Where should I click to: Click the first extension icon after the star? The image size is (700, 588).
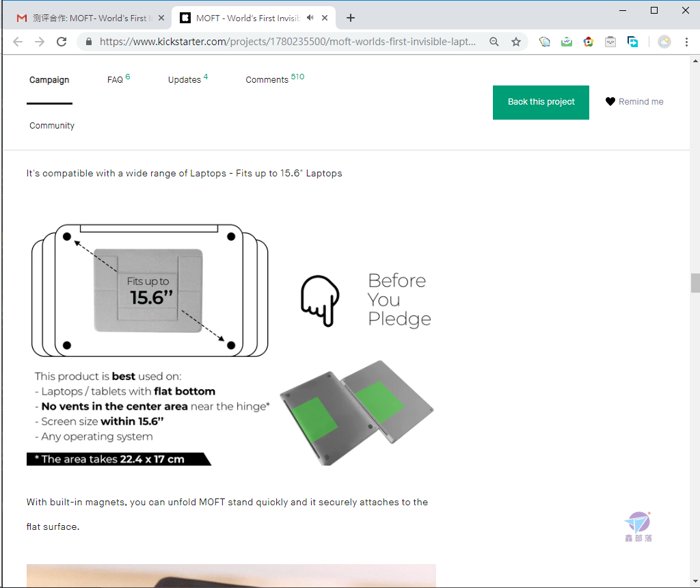[x=545, y=42]
